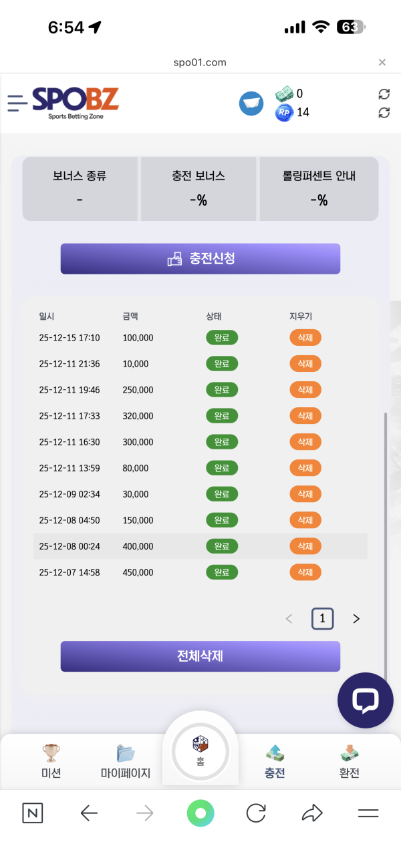401x868 pixels.
Task: Reload page from browser toolbar
Action: [256, 813]
